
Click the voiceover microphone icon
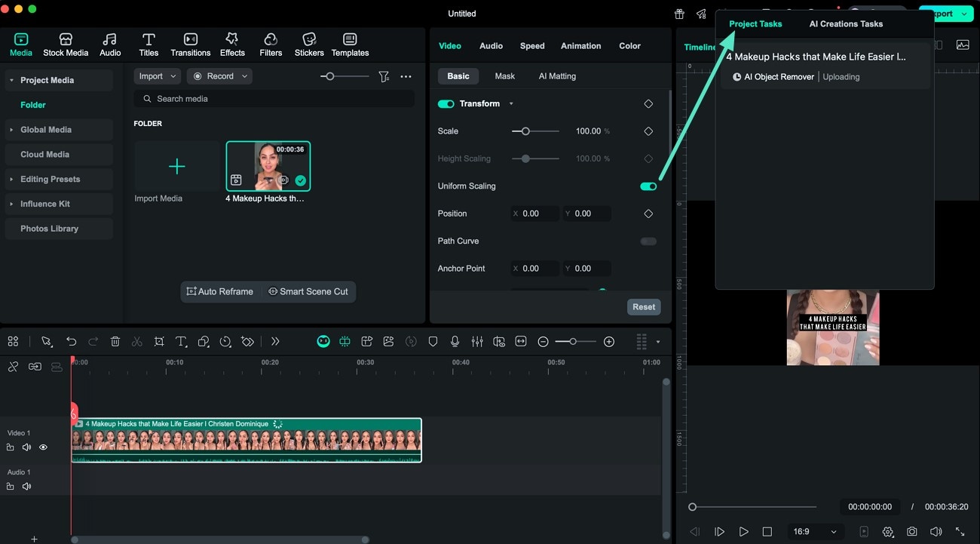point(455,342)
